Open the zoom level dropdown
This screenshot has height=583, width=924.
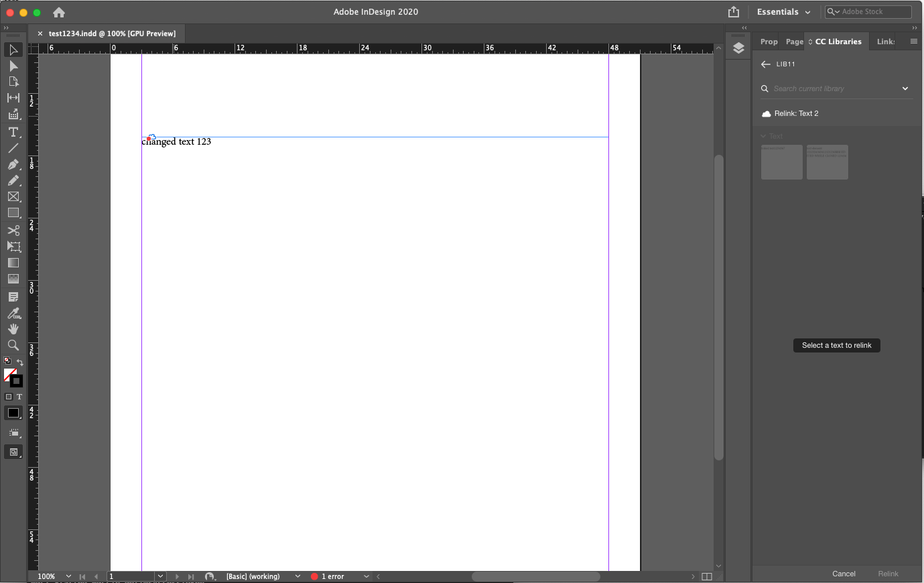[x=69, y=576]
